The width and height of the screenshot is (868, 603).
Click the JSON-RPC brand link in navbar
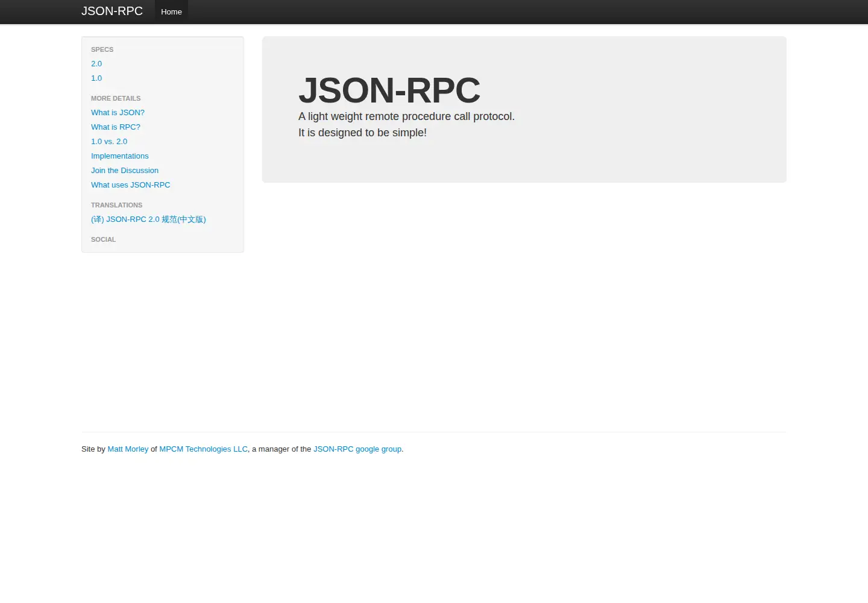coord(112,11)
